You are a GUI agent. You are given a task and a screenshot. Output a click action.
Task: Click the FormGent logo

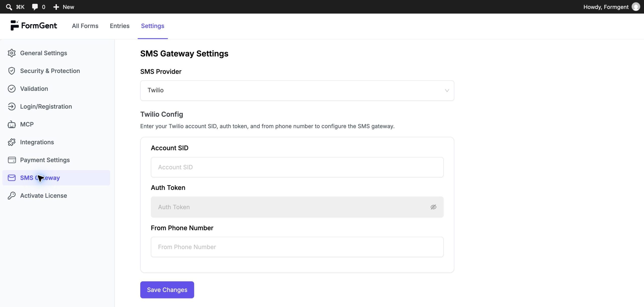[x=34, y=26]
